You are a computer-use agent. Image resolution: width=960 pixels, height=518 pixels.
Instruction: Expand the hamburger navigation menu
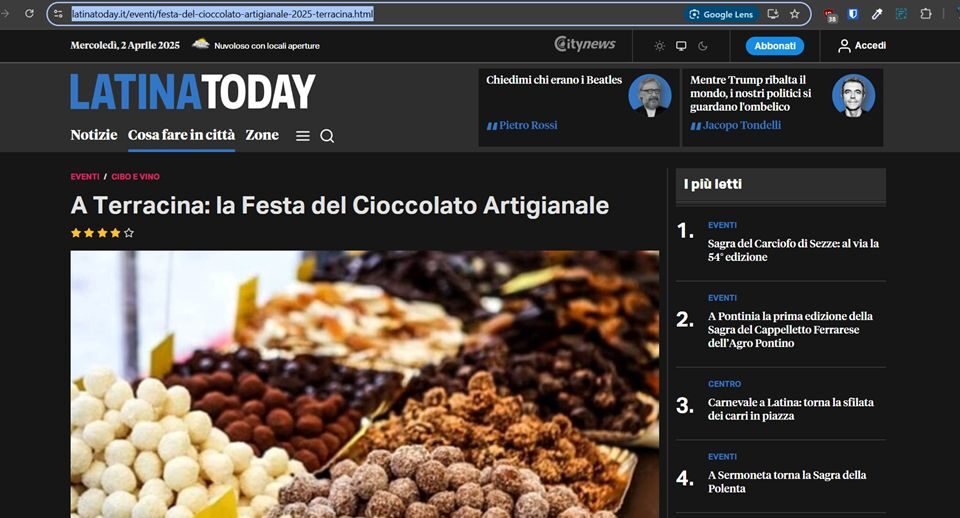(302, 136)
